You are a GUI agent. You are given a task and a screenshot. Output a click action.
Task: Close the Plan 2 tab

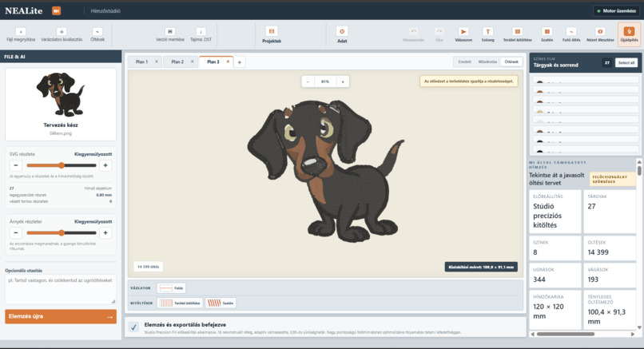pyautogui.click(x=193, y=61)
